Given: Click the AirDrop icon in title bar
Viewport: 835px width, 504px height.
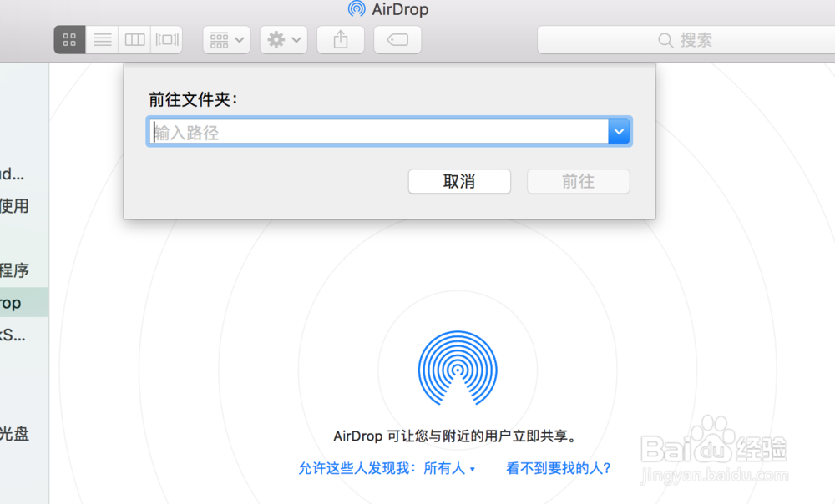Looking at the screenshot, I should [357, 9].
